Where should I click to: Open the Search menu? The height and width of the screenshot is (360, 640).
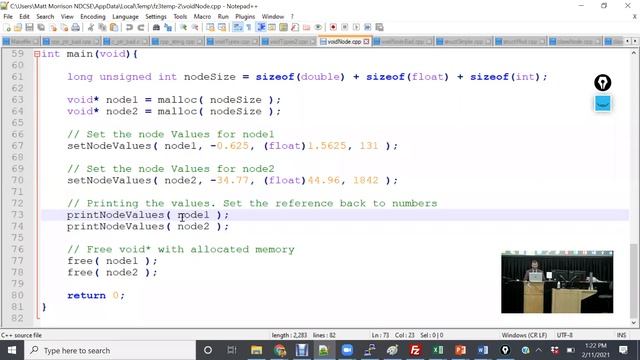click(x=45, y=17)
